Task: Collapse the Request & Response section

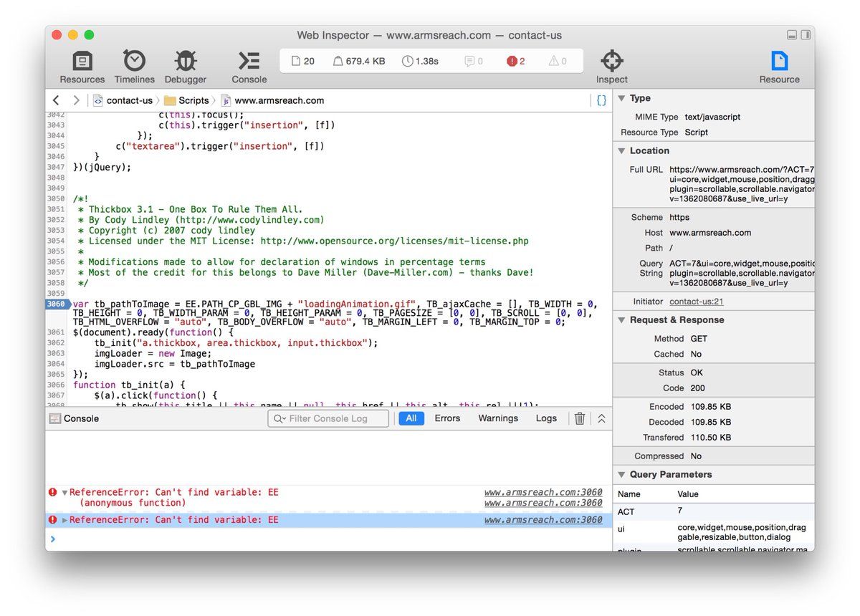Action: (x=621, y=320)
